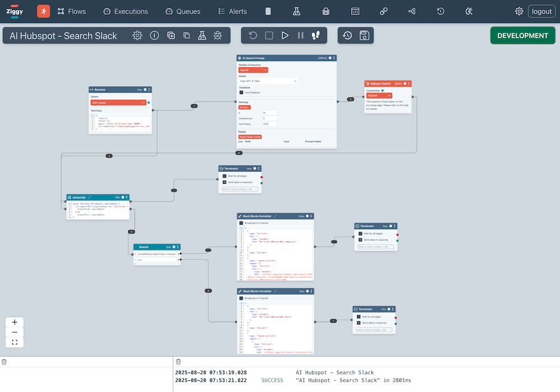Screen dimensions: 560x392
Task: Click the Branch else condition row
Action: [156, 260]
